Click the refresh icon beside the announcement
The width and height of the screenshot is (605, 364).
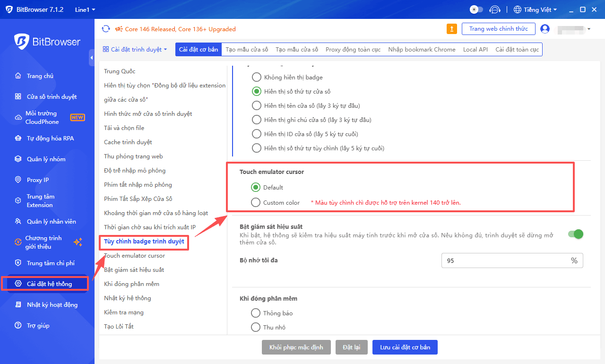click(106, 29)
